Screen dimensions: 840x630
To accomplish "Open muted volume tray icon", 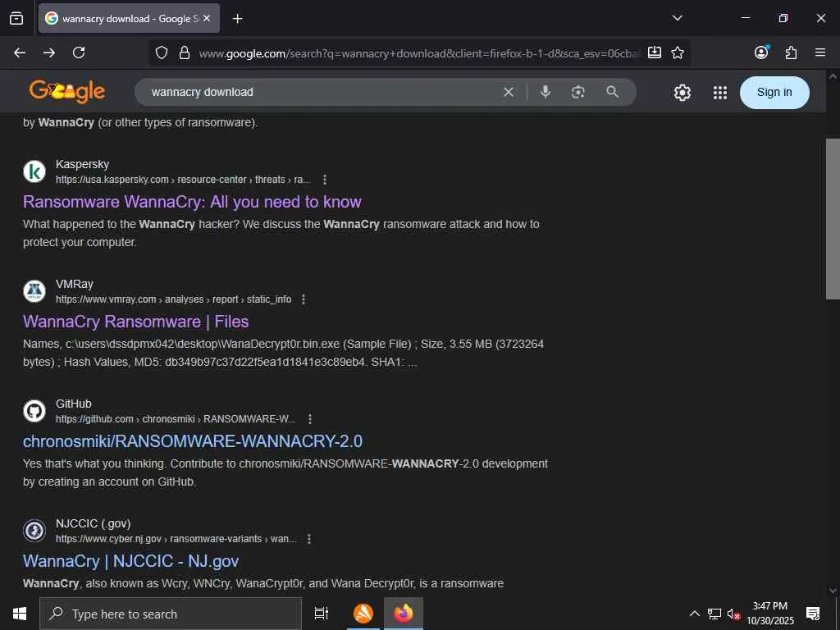I will click(x=733, y=614).
